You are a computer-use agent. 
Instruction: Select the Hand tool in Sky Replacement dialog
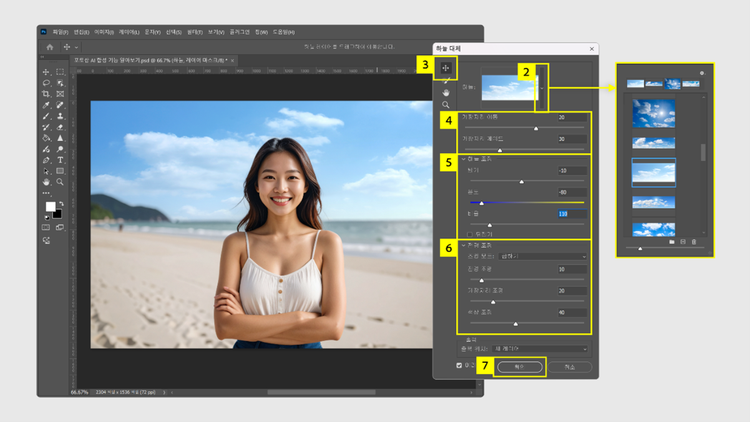tap(446, 93)
